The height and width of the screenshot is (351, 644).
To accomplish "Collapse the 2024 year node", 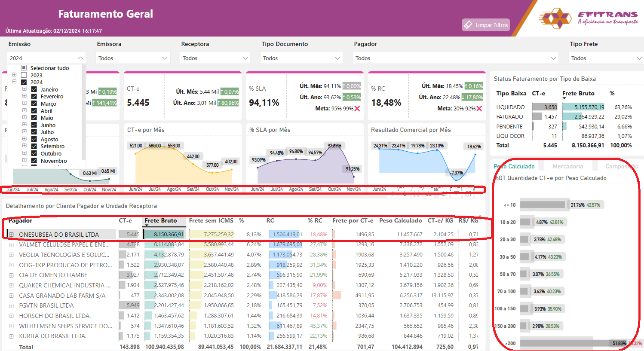I will coord(15,82).
